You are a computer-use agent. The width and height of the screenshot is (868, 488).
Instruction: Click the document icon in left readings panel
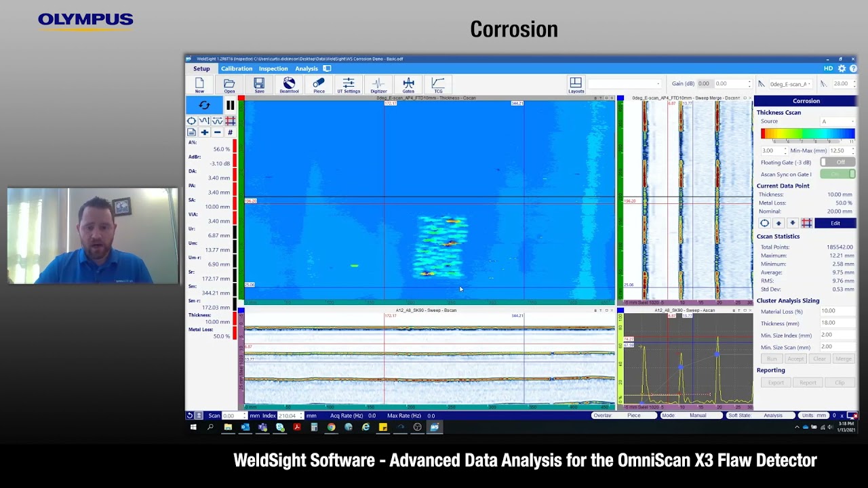[x=192, y=132]
